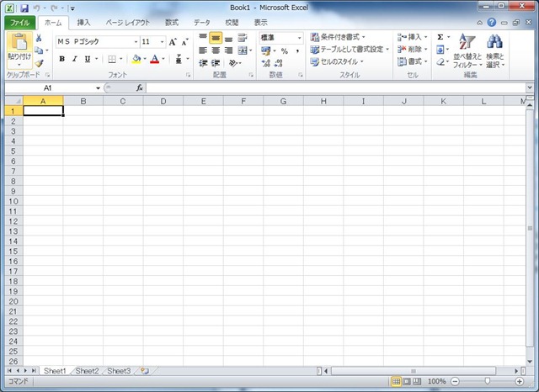
Task: Switch to Review (校閲) tab
Action: click(232, 23)
